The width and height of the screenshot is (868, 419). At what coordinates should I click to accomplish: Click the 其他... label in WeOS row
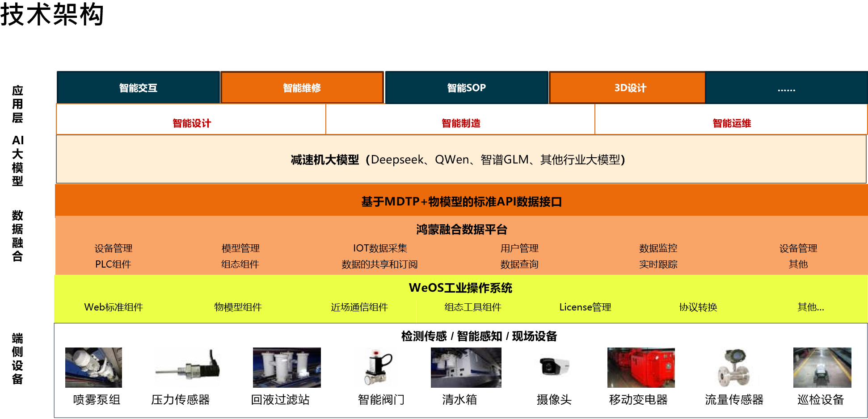click(x=811, y=307)
